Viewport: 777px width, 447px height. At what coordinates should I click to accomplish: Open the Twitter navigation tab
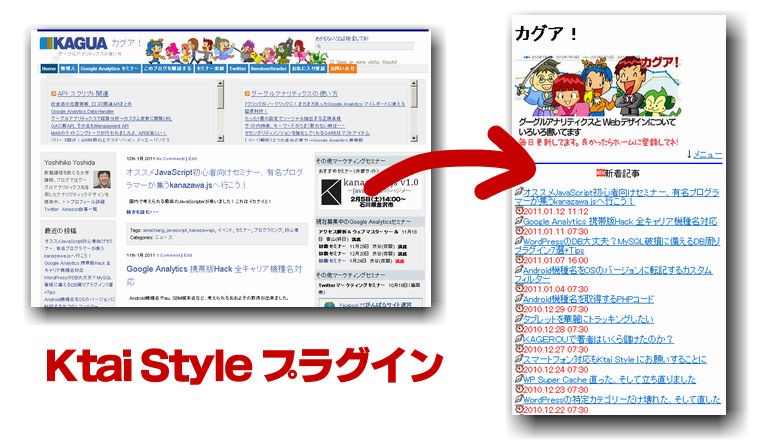[x=237, y=69]
